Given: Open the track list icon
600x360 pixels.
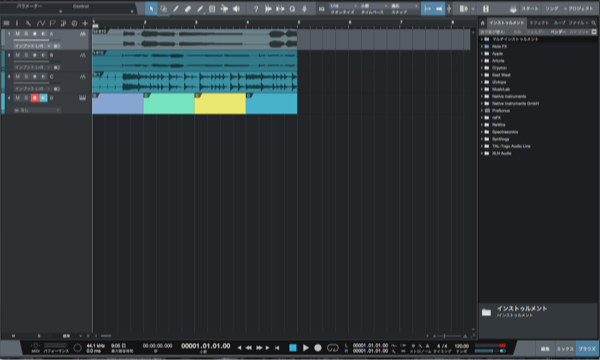Looking at the screenshot, I should click(6, 23).
